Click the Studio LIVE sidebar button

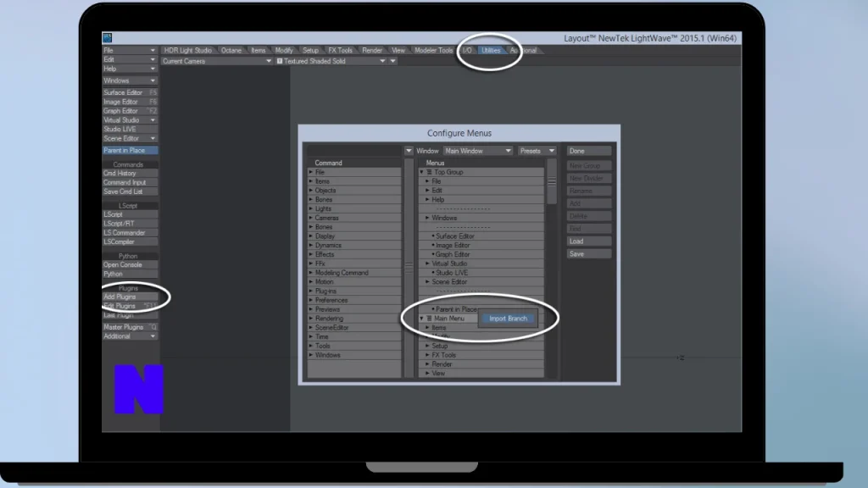pos(130,129)
